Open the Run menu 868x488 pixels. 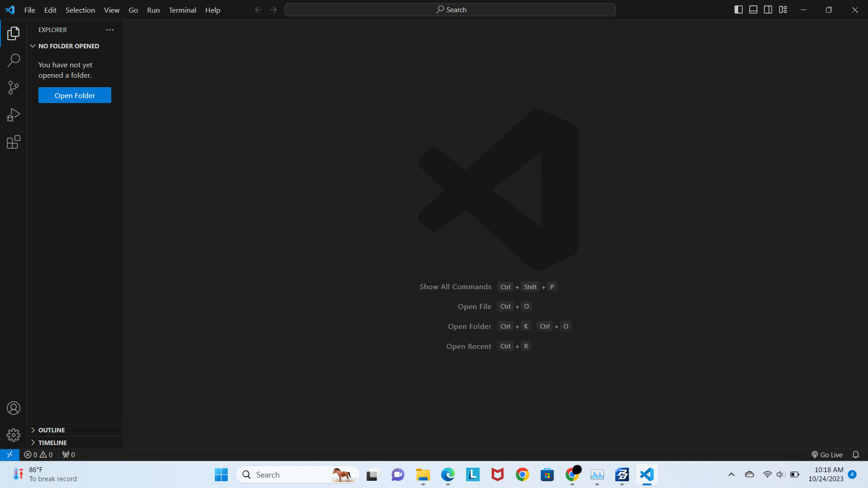tap(153, 10)
